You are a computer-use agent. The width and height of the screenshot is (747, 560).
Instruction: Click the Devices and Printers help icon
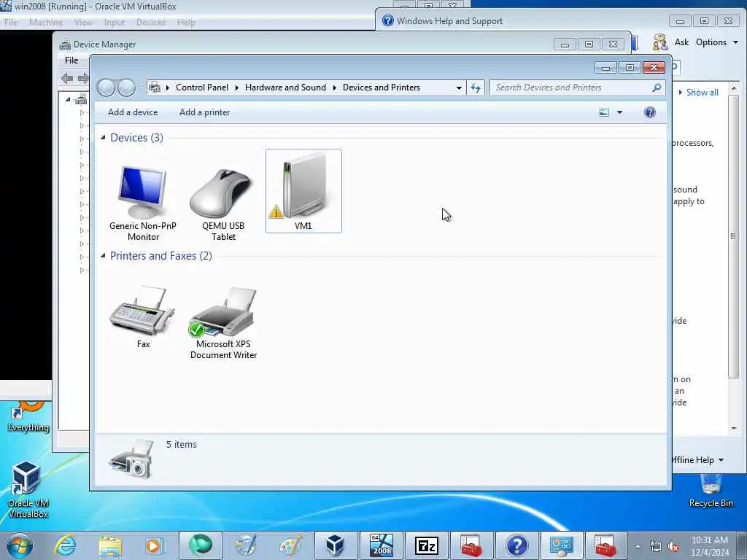[649, 112]
